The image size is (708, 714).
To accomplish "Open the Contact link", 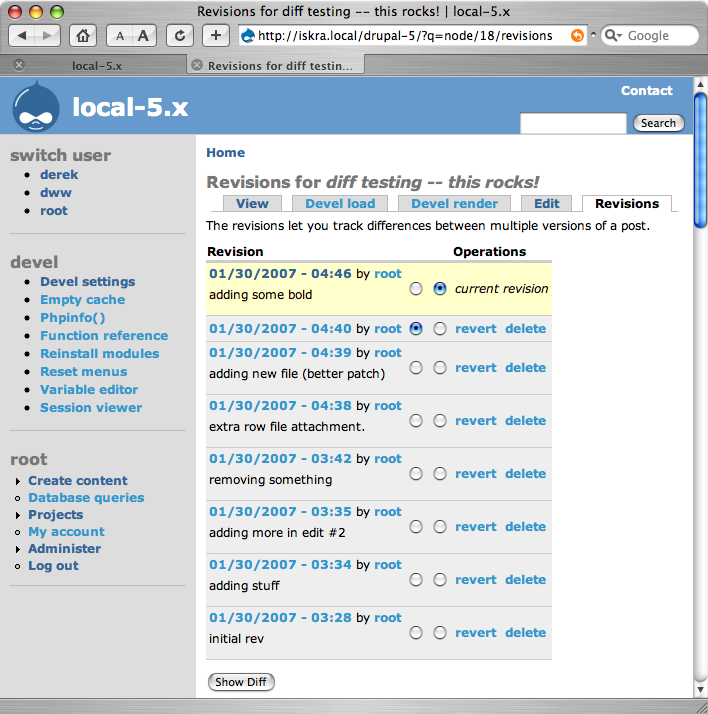I will (x=647, y=91).
